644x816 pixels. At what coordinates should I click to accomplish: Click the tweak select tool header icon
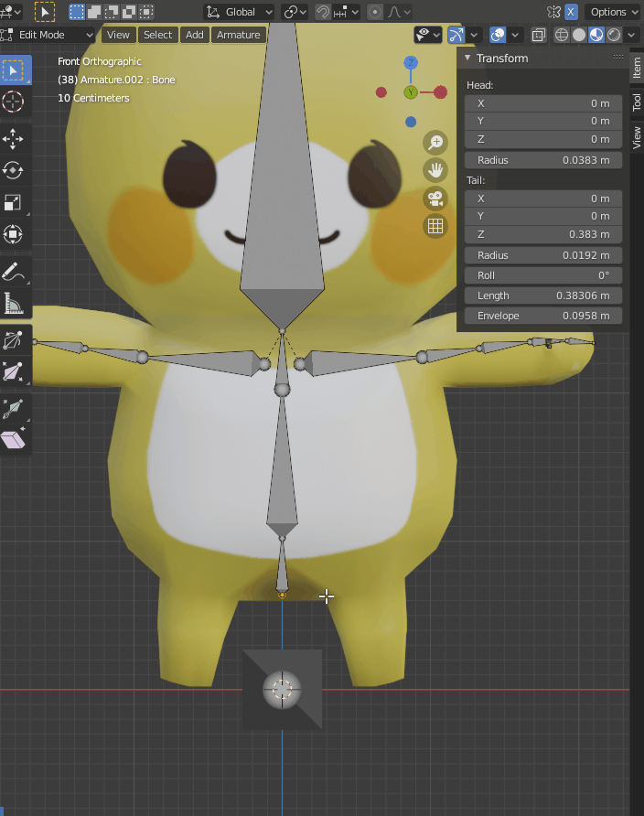(45, 12)
